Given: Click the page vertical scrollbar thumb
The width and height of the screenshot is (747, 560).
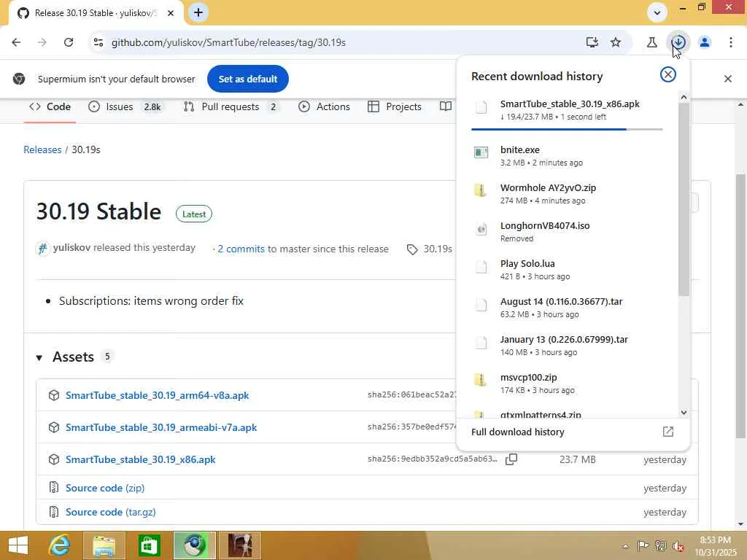Looking at the screenshot, I should 740,306.
